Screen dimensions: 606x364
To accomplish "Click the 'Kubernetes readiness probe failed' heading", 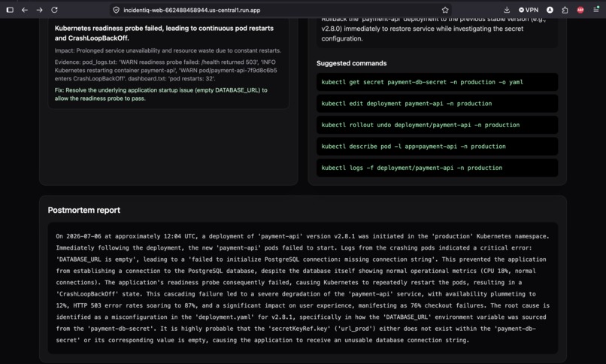I will pos(164,33).
